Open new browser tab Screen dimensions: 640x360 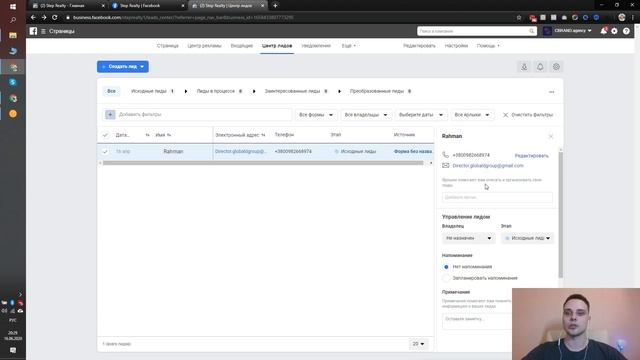(275, 6)
